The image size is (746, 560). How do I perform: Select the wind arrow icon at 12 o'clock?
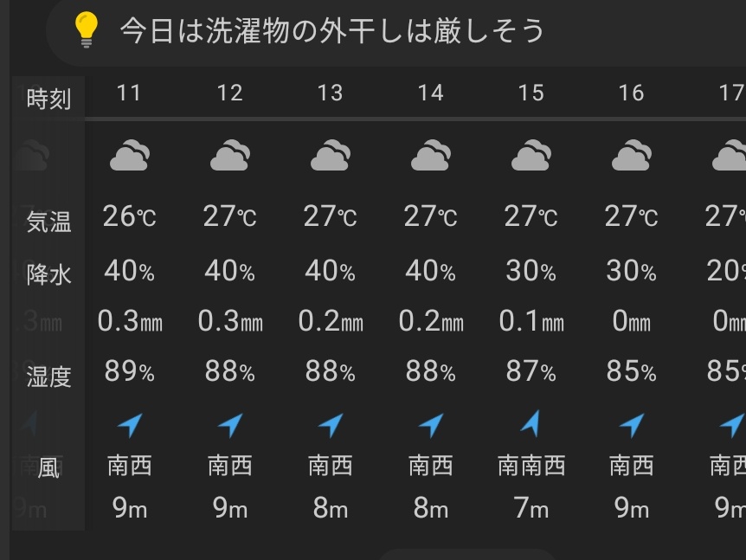(x=230, y=425)
